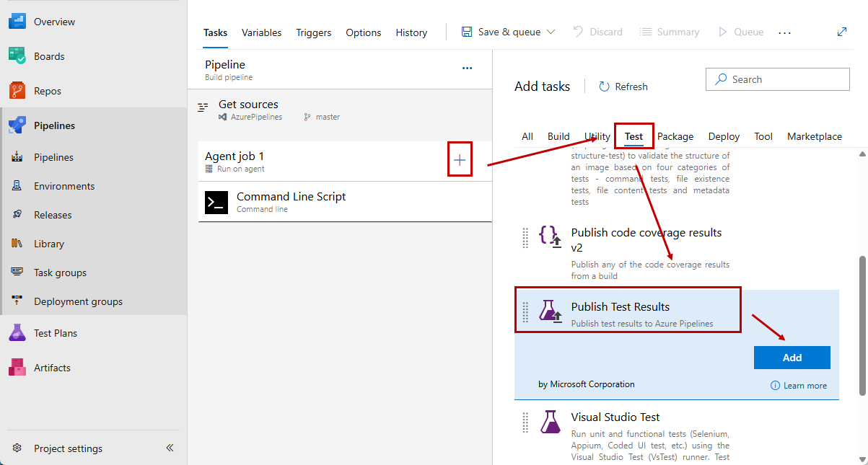
Task: Switch to the Variables tab
Action: 262,32
